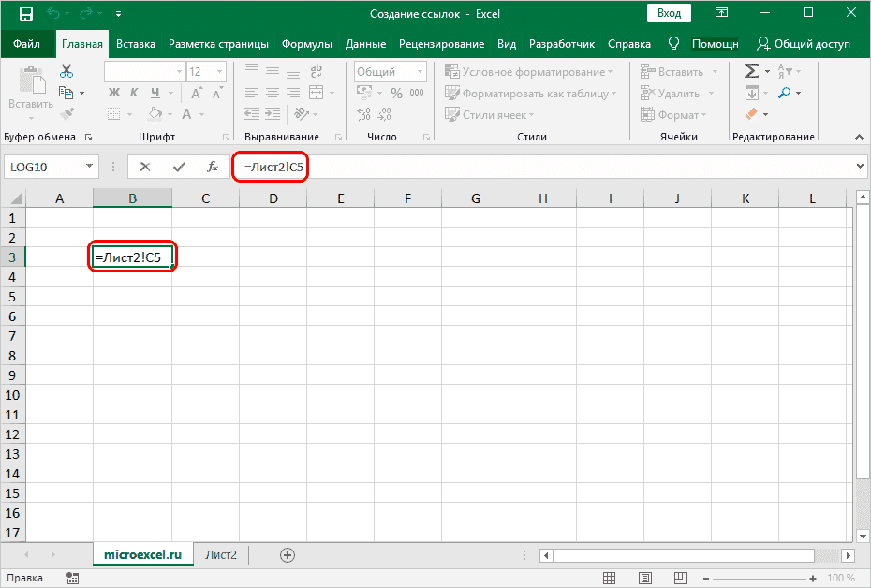The width and height of the screenshot is (871, 588).
Task: Add a new sheet with plus icon
Action: coord(287,555)
